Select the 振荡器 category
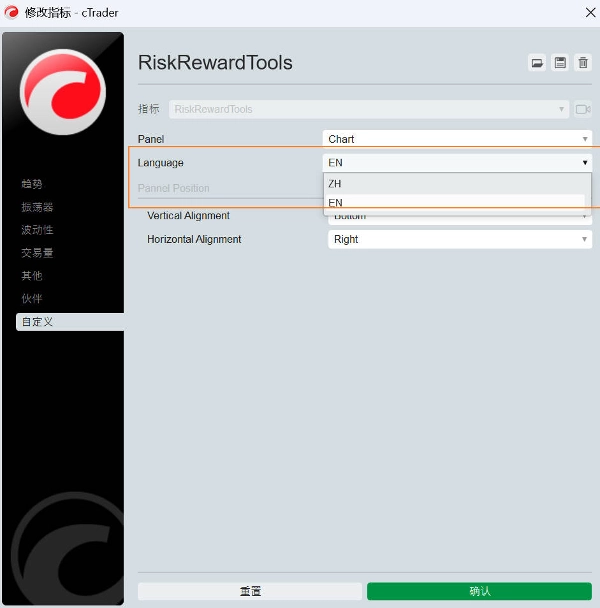 (x=37, y=207)
